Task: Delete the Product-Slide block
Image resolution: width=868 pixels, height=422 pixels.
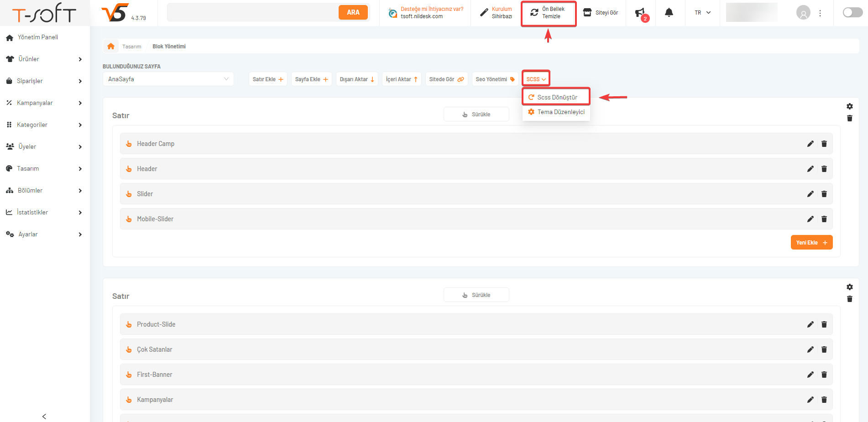Action: click(x=824, y=324)
